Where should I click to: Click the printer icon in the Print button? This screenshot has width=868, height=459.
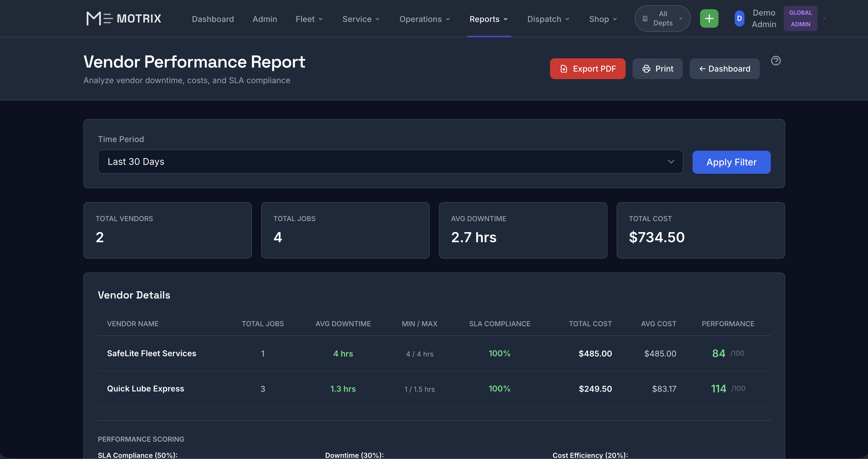point(646,68)
